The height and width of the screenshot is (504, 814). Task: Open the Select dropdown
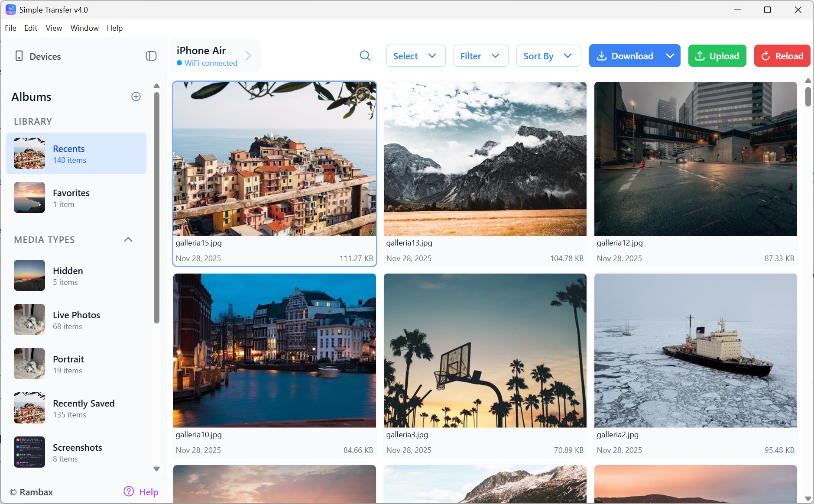coord(415,56)
